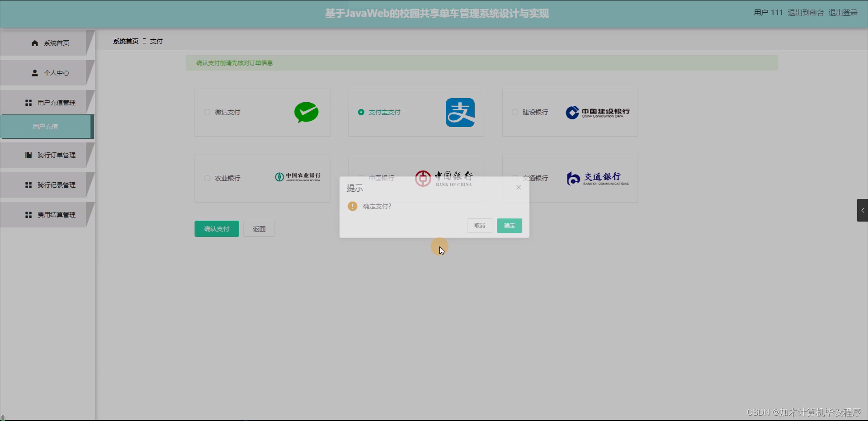Click the Agricultural Bank of China logo
Image resolution: width=868 pixels, height=421 pixels.
[298, 177]
